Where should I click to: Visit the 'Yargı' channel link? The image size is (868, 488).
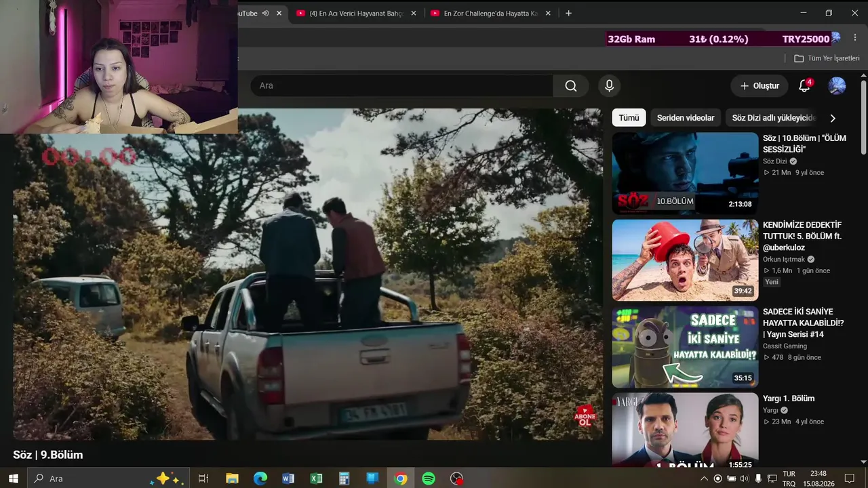coord(770,410)
